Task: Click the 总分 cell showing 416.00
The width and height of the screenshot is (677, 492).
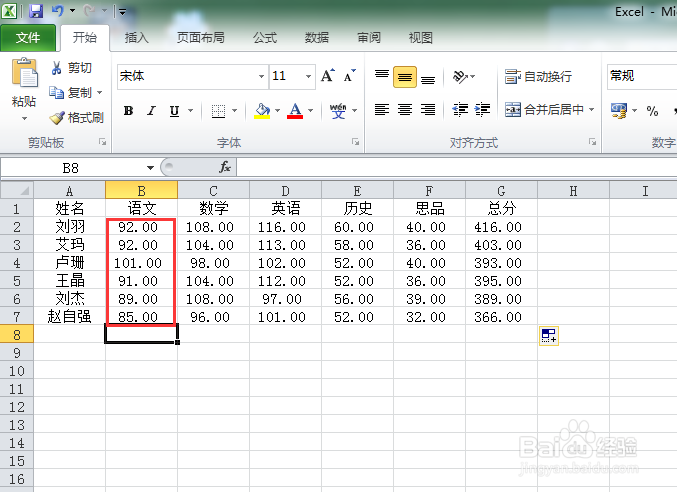Action: point(501,227)
